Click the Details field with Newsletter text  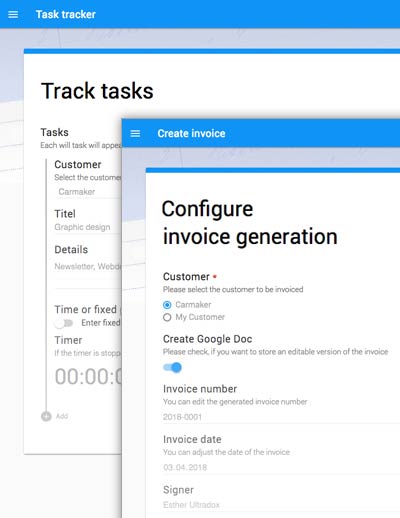(88, 267)
